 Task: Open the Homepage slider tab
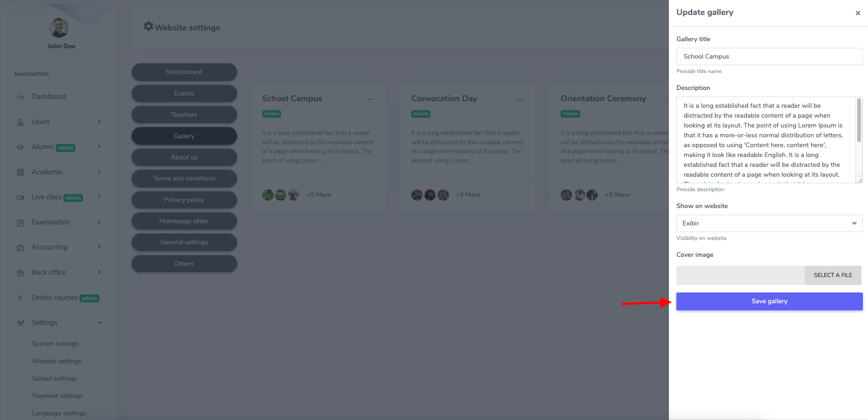pyautogui.click(x=184, y=221)
